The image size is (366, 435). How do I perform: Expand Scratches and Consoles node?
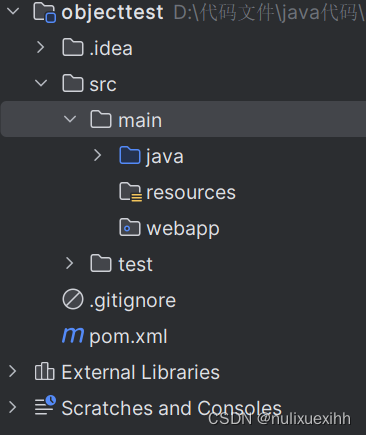(13, 407)
